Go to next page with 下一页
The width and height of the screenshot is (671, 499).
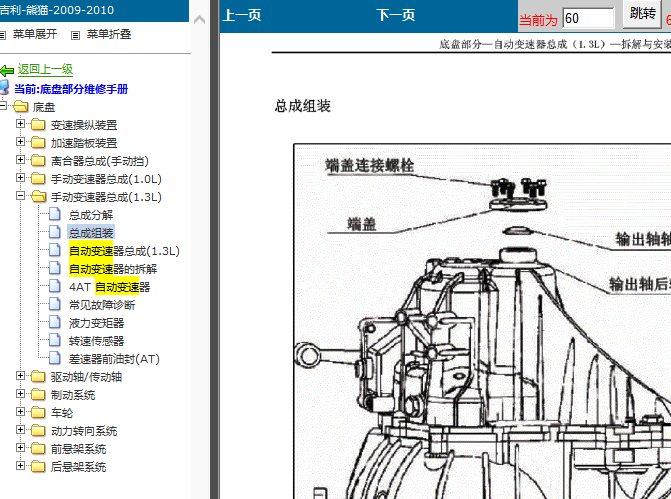pyautogui.click(x=396, y=15)
